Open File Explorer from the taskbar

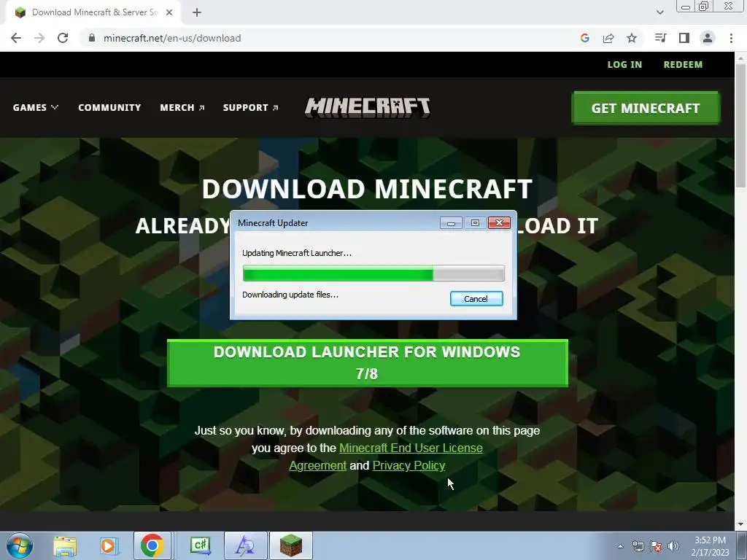click(x=65, y=545)
